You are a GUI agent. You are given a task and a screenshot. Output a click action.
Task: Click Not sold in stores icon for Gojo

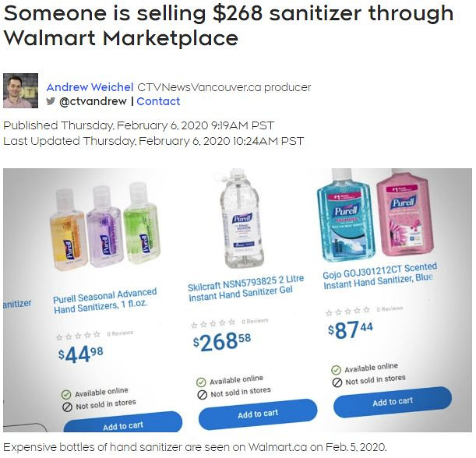[x=337, y=382]
